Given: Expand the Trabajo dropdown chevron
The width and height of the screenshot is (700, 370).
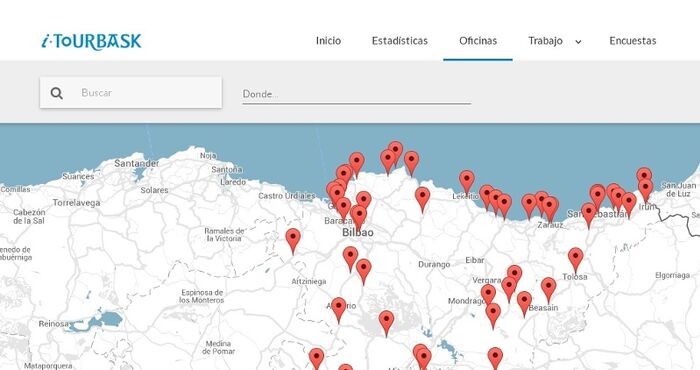Looking at the screenshot, I should tap(578, 42).
